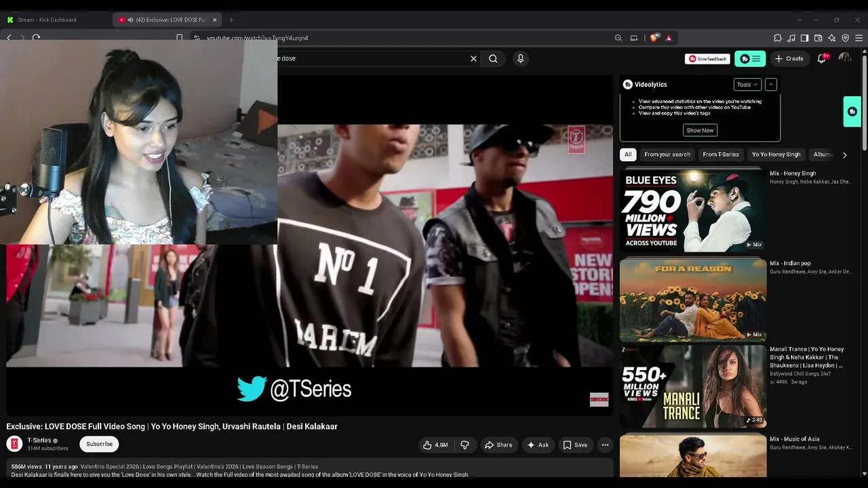This screenshot has width=868, height=488.
Task: Open the Leo AI sparkle icon
Action: pos(832,38)
